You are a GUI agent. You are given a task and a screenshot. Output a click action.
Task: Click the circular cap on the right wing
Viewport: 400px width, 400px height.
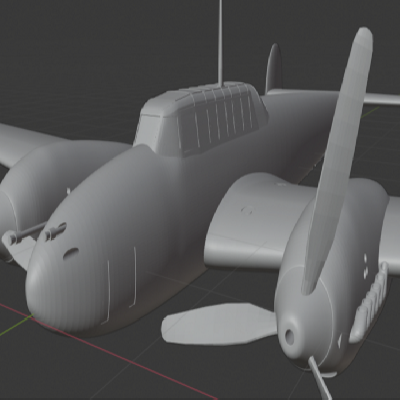247,210
